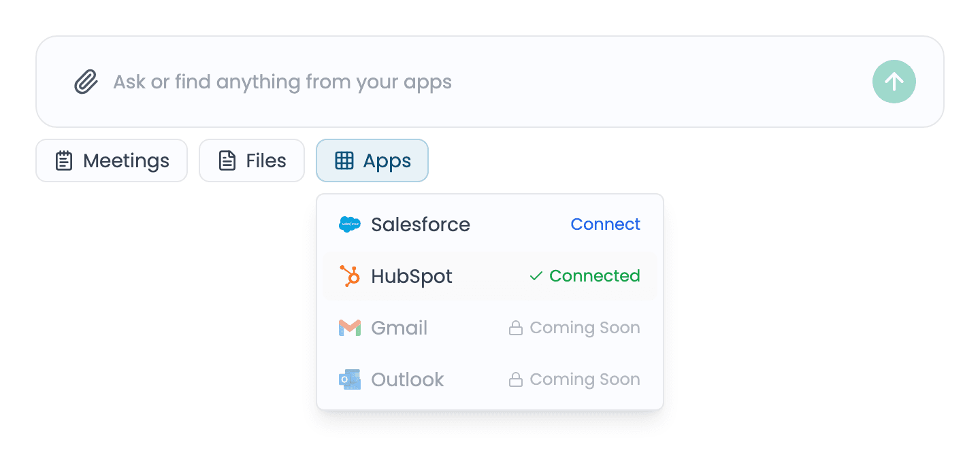Click the Files document icon

[x=227, y=161]
